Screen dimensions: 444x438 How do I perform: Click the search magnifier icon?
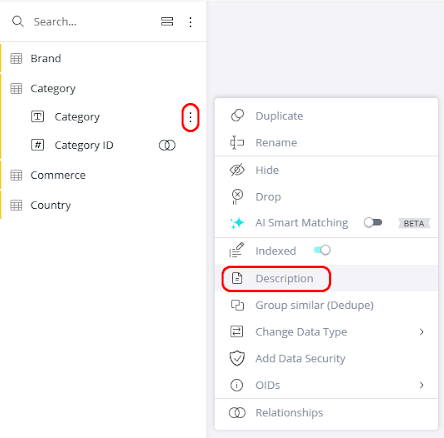point(18,22)
